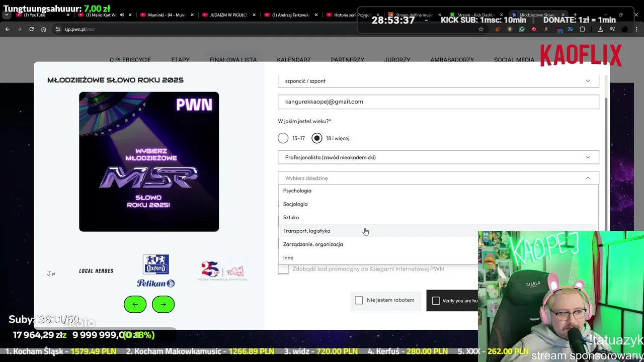The width and height of the screenshot is (644, 362).
Task: Open the tab search dropdown arrow
Action: coord(7,15)
